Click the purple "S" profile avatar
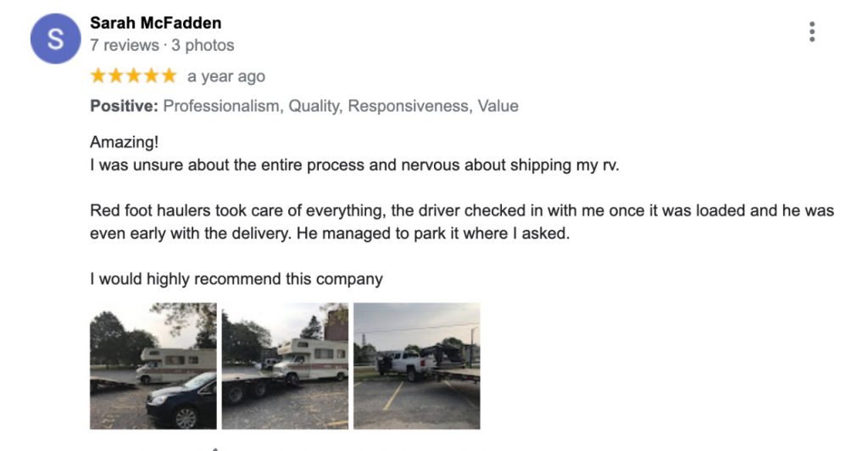The image size is (868, 451). [55, 39]
